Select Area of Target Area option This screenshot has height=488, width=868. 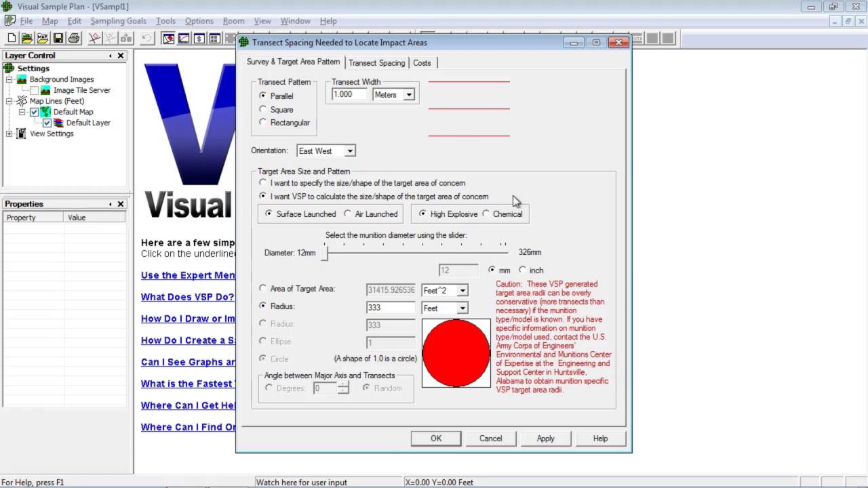[x=263, y=288]
